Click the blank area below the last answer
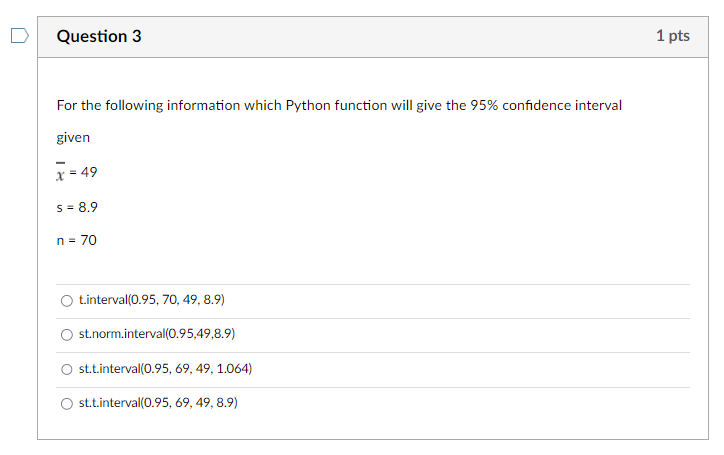The height and width of the screenshot is (455, 724). [x=372, y=428]
